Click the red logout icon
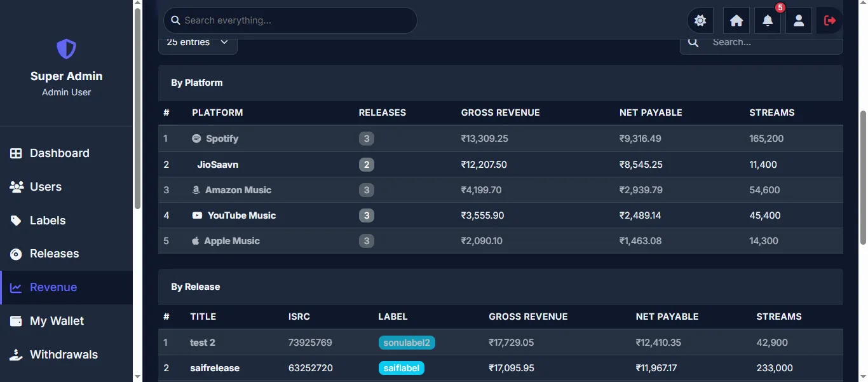868x382 pixels. pyautogui.click(x=830, y=20)
